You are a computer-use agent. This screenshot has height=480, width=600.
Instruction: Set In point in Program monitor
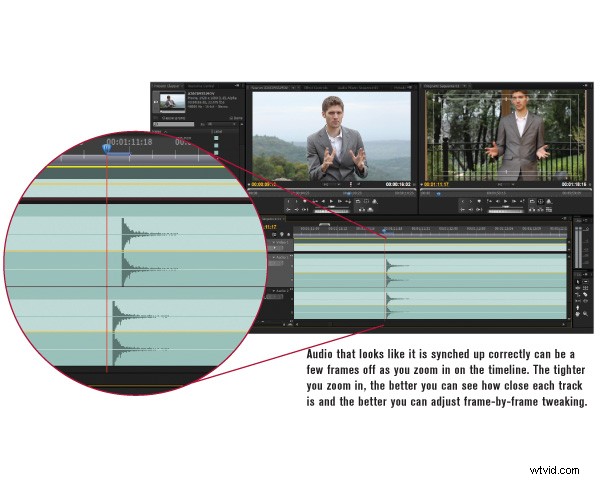coord(463,201)
